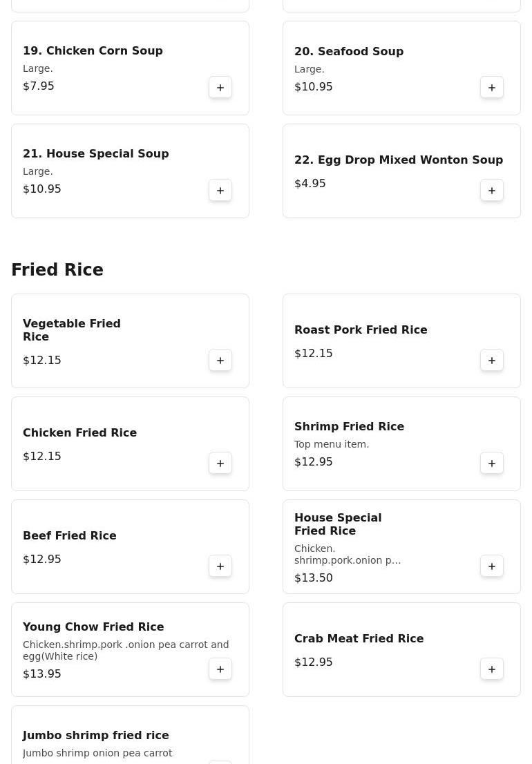Add Chicken Corn Soup to cart
The image size is (532, 764).
point(220,88)
